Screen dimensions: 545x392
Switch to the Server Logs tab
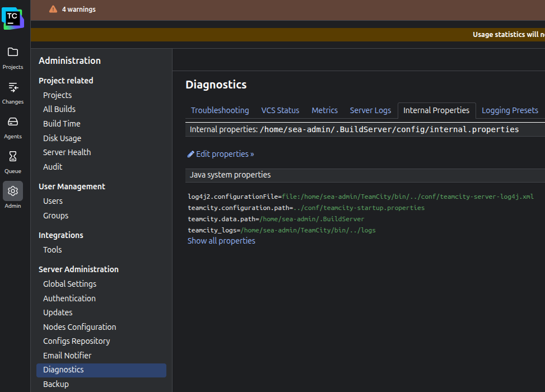370,110
